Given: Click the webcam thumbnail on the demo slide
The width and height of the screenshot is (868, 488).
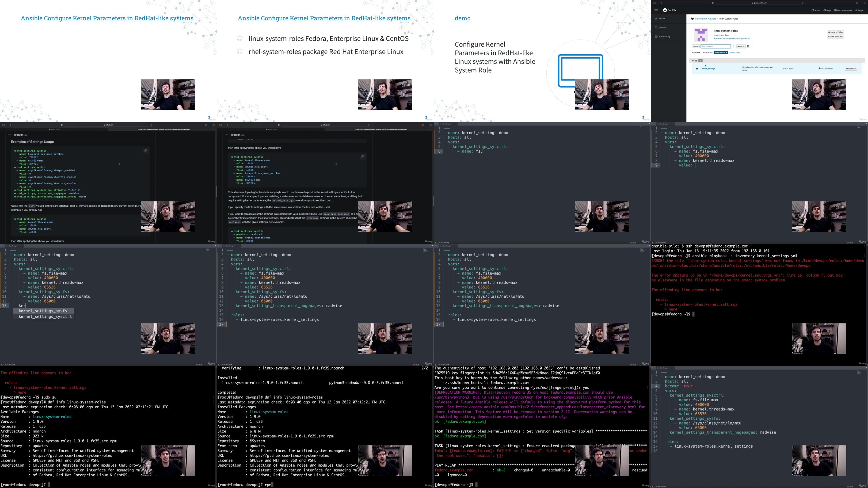Looking at the screenshot, I should [602, 95].
